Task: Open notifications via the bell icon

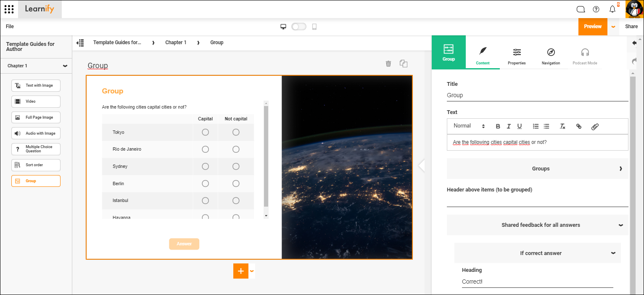Action: click(x=612, y=9)
